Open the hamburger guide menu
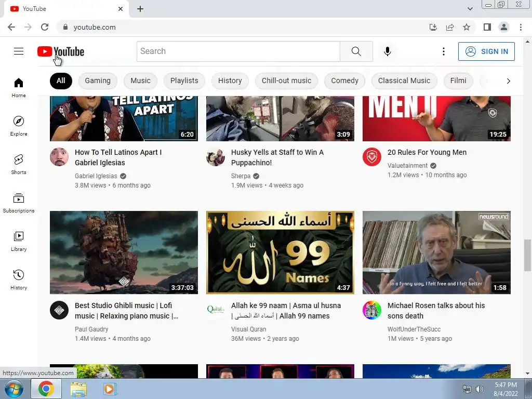The width and height of the screenshot is (532, 399). click(x=19, y=51)
